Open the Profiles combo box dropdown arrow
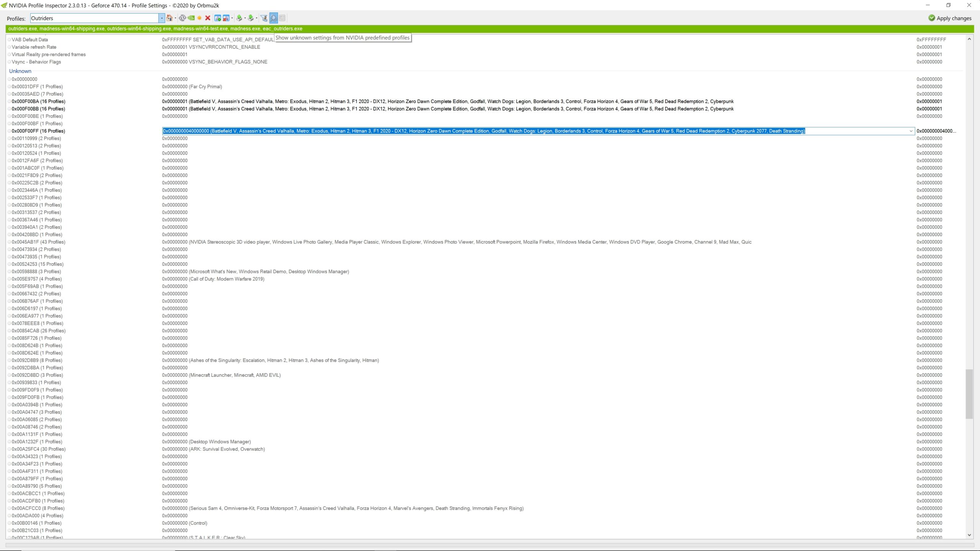The image size is (980, 551). tap(162, 18)
